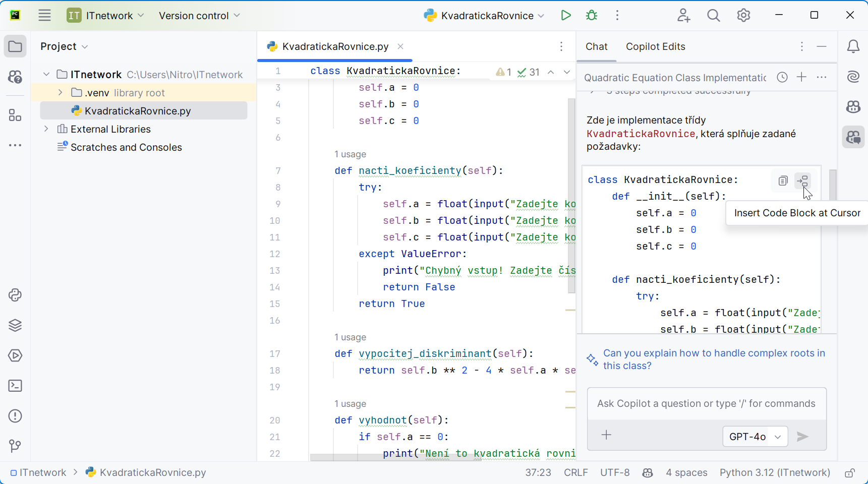This screenshot has height=484, width=868.
Task: Expand the .venv folder
Action: click(x=61, y=93)
